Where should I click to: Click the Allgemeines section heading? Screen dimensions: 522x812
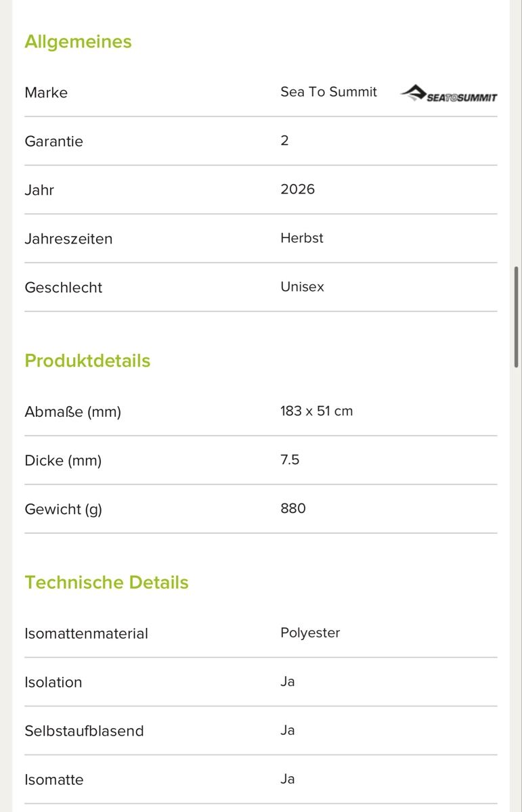[x=78, y=41]
